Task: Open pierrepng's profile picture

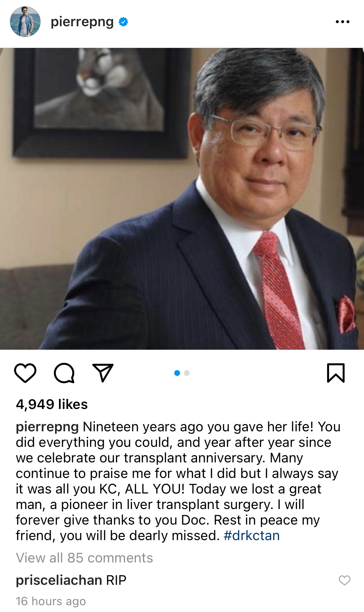Action: click(x=25, y=22)
